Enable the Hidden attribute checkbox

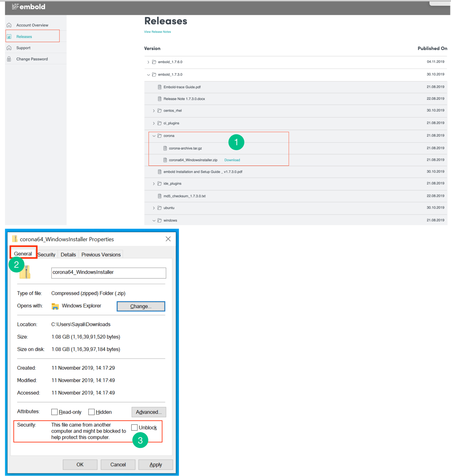tap(91, 412)
